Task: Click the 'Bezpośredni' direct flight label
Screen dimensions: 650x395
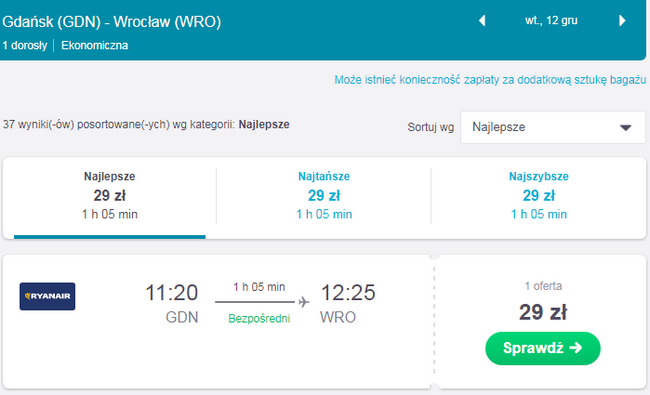Action: tap(259, 318)
